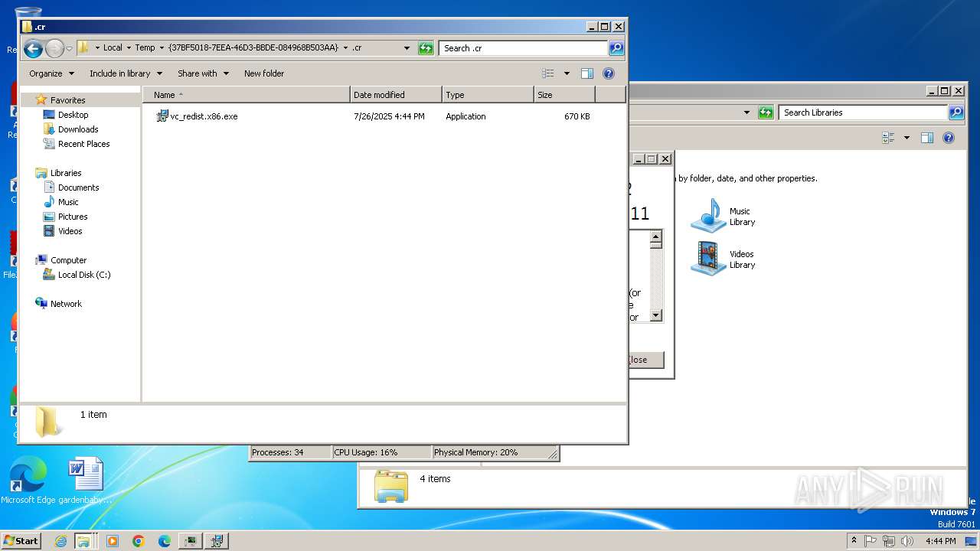Click the 'Temp' breadcrumb in address bar
The width and height of the screenshot is (980, 551).
145,47
